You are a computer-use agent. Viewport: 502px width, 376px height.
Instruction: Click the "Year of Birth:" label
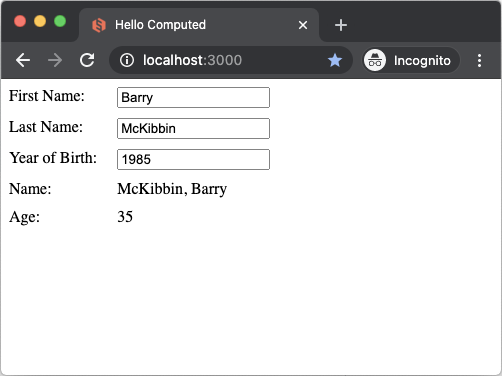click(53, 158)
